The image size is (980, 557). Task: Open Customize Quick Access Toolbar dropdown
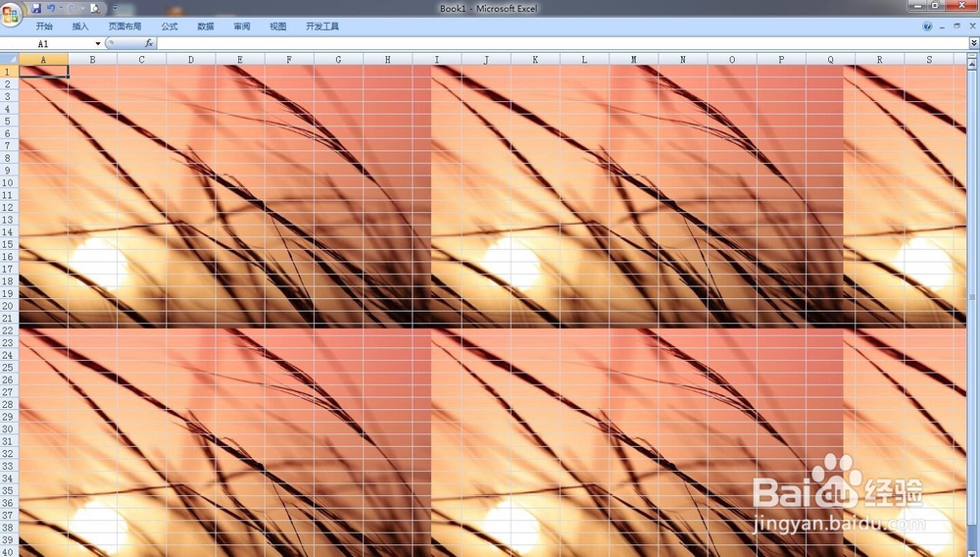tap(115, 8)
